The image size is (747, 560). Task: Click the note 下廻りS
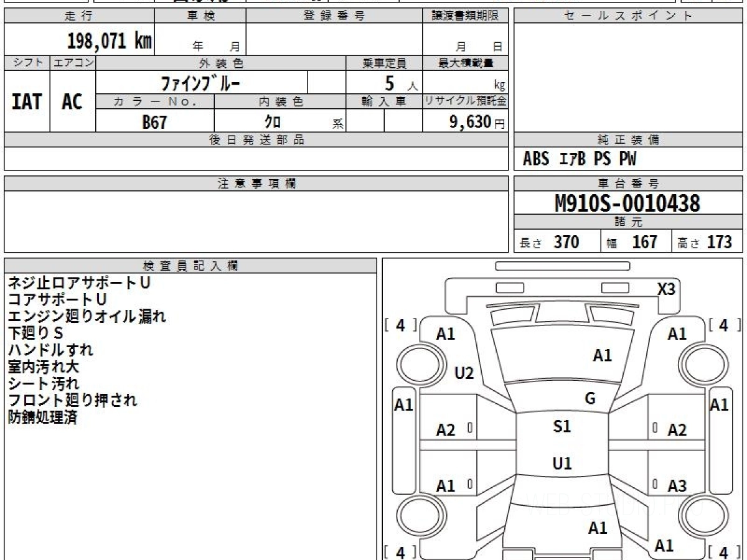pos(35,333)
